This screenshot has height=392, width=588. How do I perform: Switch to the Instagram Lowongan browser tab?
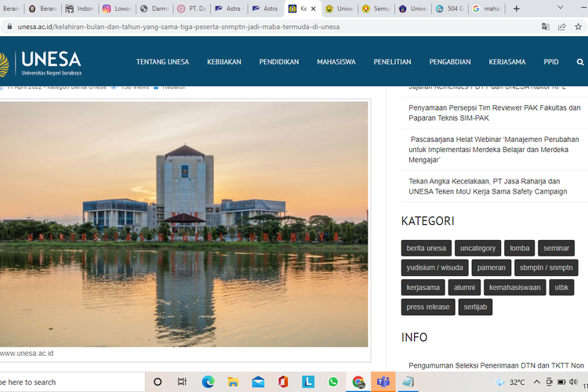116,9
